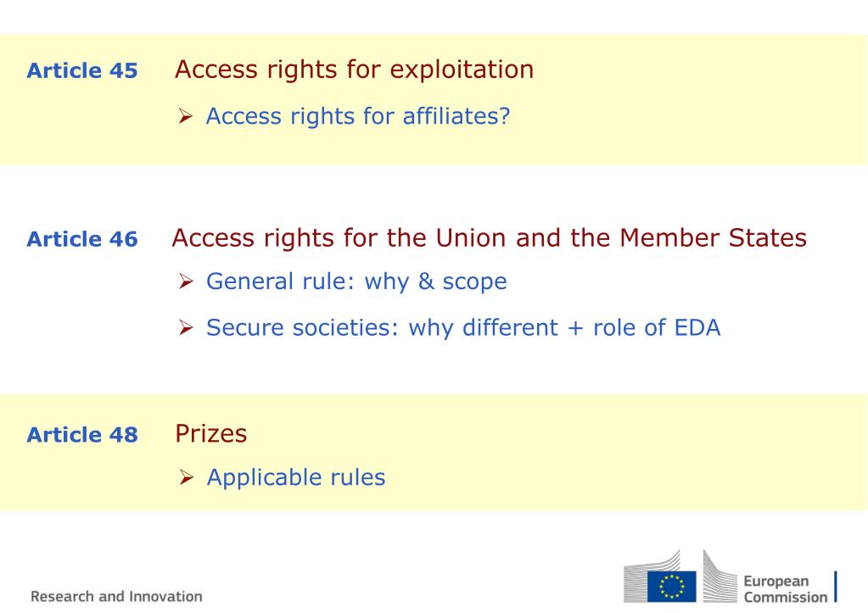
Task: Click the Applicable rules text
Action: [x=296, y=477]
